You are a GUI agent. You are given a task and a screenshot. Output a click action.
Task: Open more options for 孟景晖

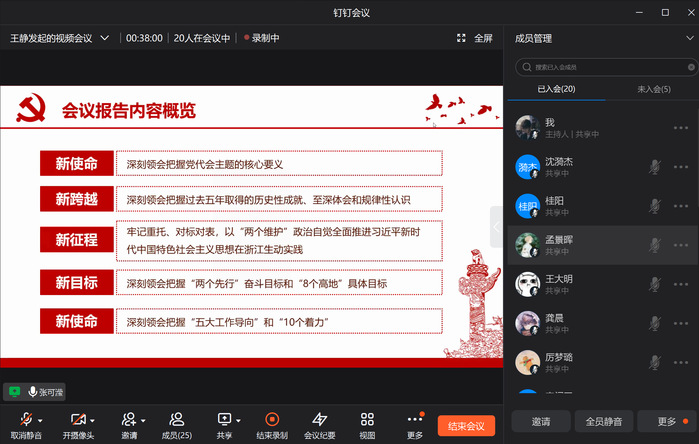point(682,245)
